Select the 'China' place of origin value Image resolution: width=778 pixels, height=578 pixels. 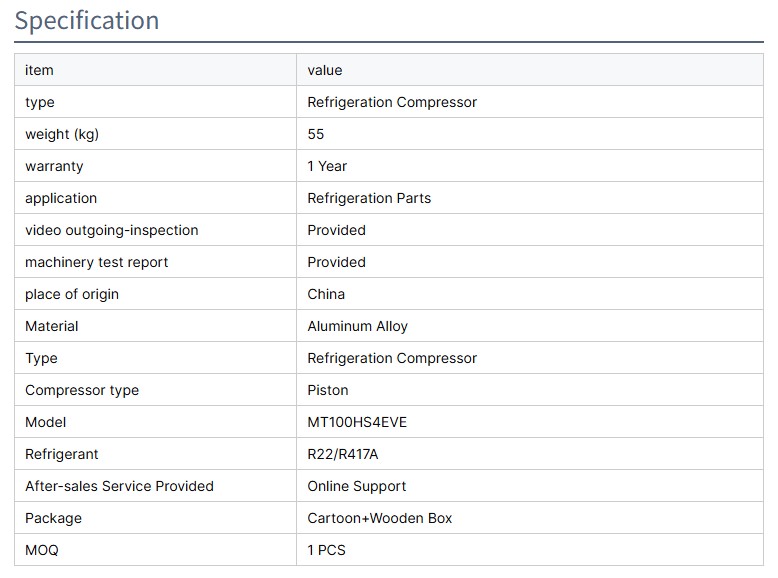pos(326,294)
